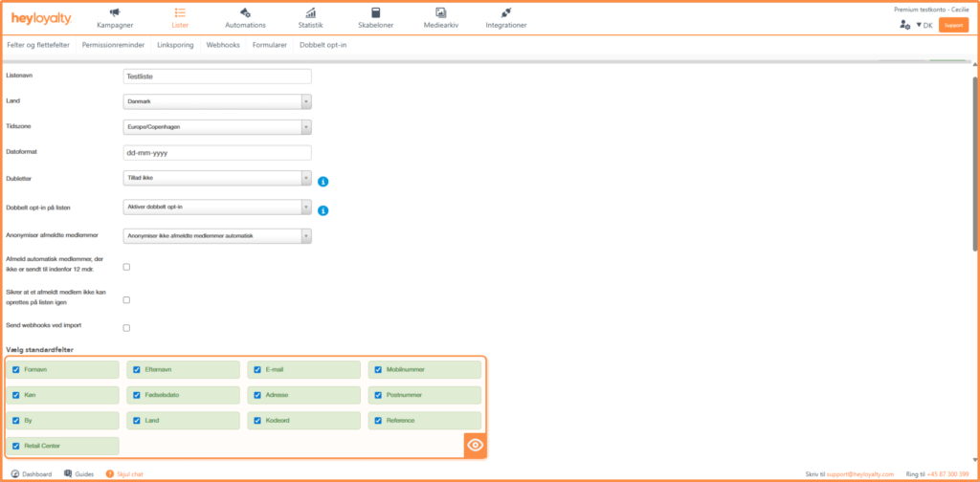Open the Integrationer plug icon
Viewport: 980px width, 482px height.
point(506,12)
